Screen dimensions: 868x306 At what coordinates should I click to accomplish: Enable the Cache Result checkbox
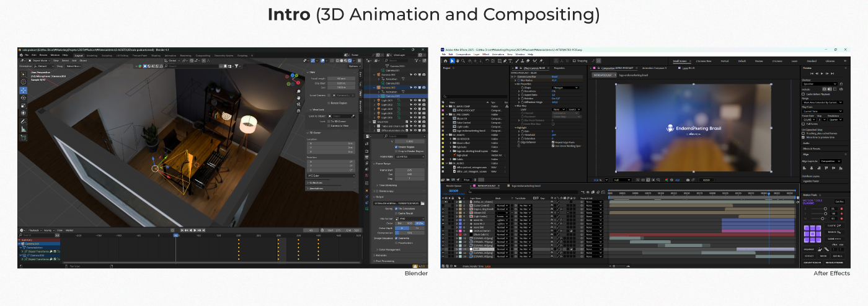click(396, 213)
